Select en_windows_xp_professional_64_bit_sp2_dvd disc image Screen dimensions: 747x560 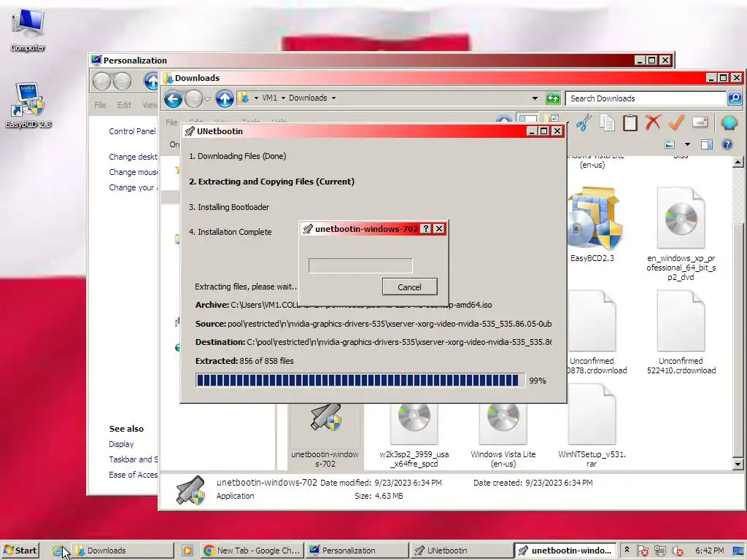[x=681, y=234]
